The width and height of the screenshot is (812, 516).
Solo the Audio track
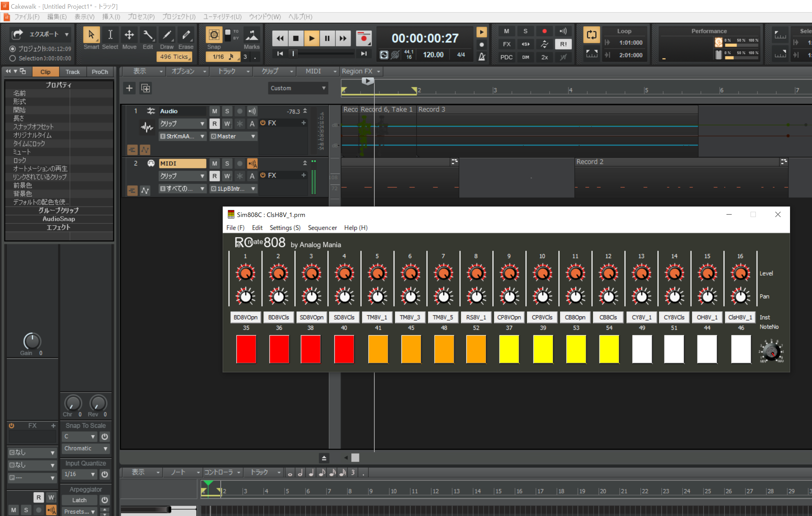[227, 111]
